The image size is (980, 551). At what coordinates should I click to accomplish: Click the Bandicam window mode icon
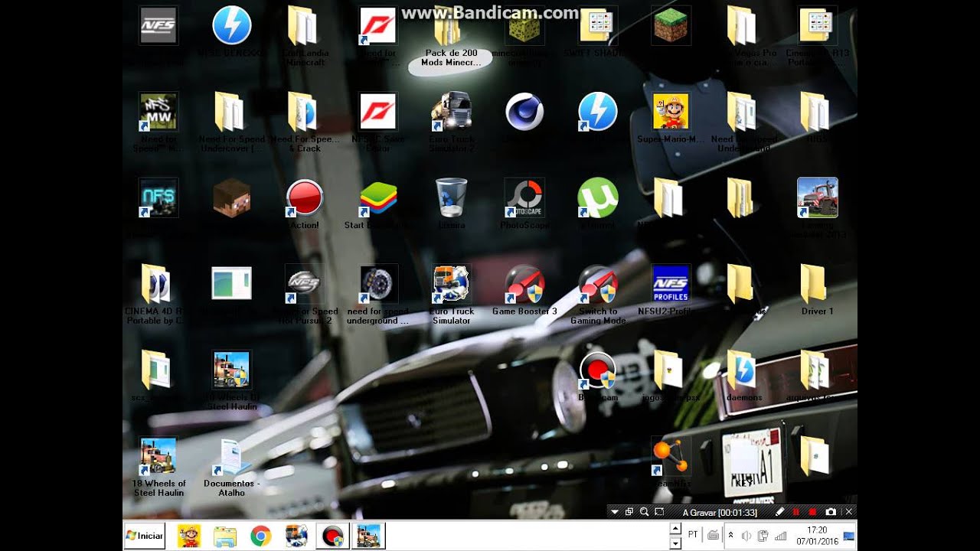(x=629, y=512)
